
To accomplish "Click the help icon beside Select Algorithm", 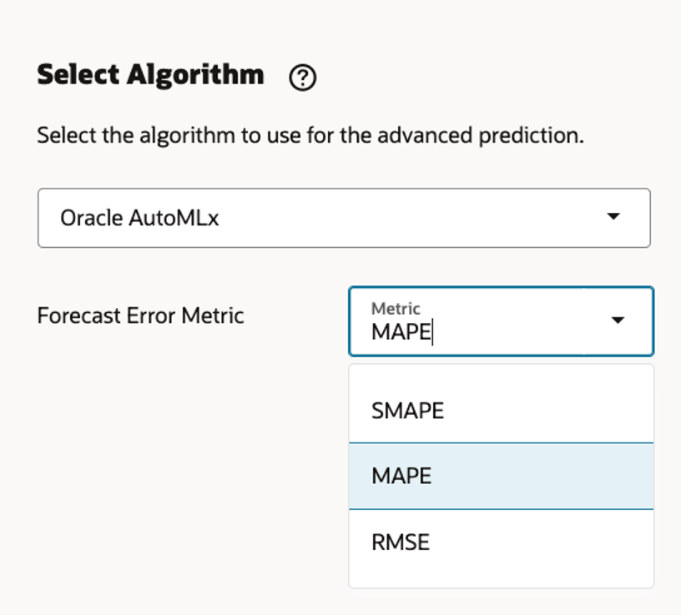I will (x=302, y=78).
